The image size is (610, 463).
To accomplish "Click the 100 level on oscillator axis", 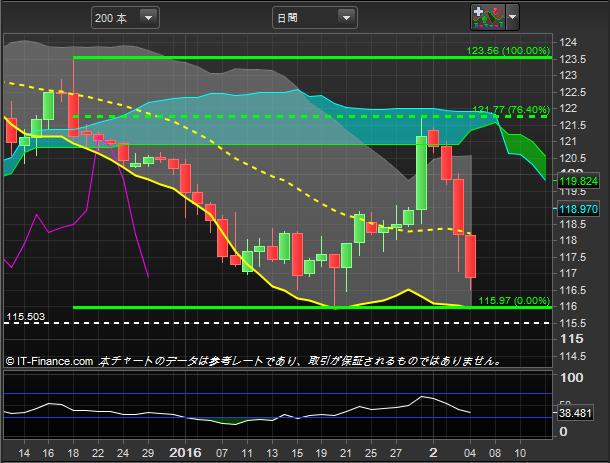I will point(571,378).
